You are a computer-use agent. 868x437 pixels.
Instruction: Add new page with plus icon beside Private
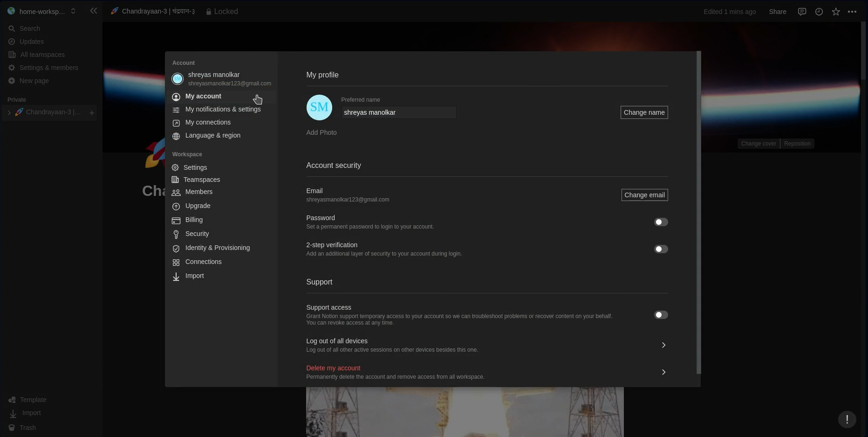[92, 113]
